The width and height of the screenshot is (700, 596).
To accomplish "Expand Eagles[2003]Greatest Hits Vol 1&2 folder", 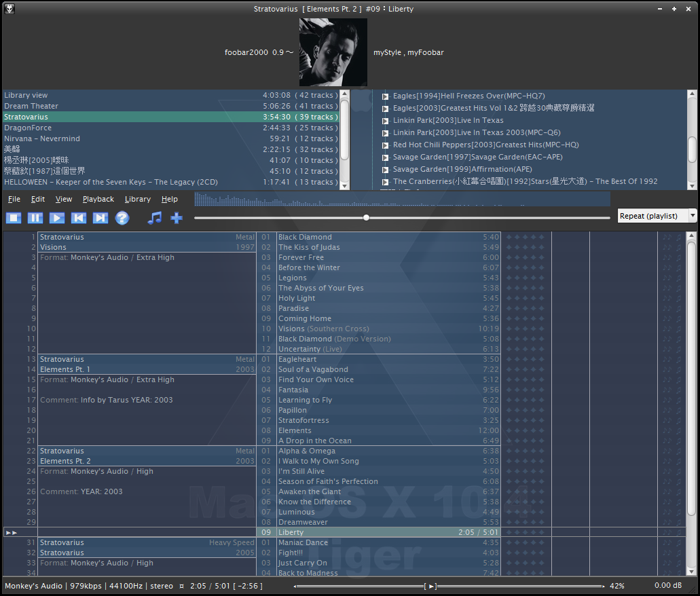I will [385, 109].
